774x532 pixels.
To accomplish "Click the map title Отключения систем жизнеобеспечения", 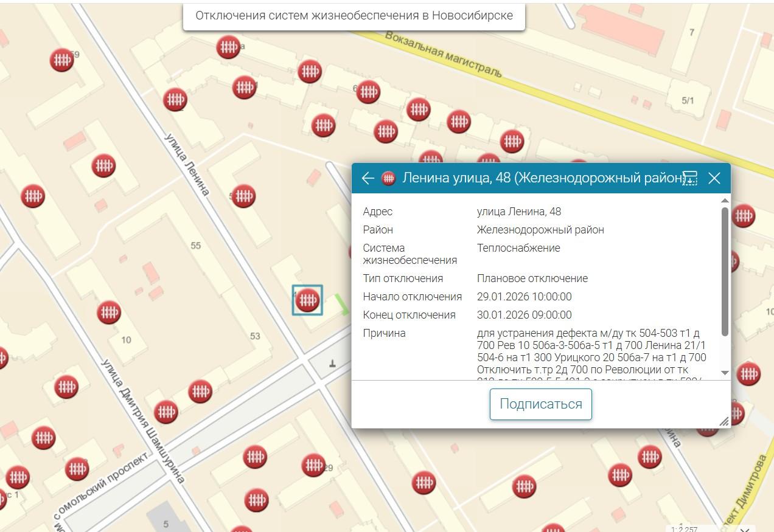I will [354, 16].
